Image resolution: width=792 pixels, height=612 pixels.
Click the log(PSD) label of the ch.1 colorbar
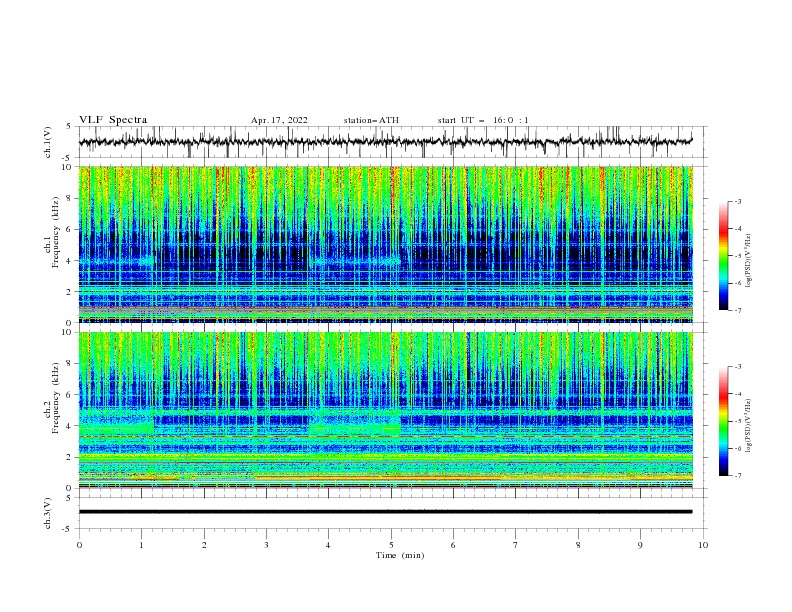point(749,261)
